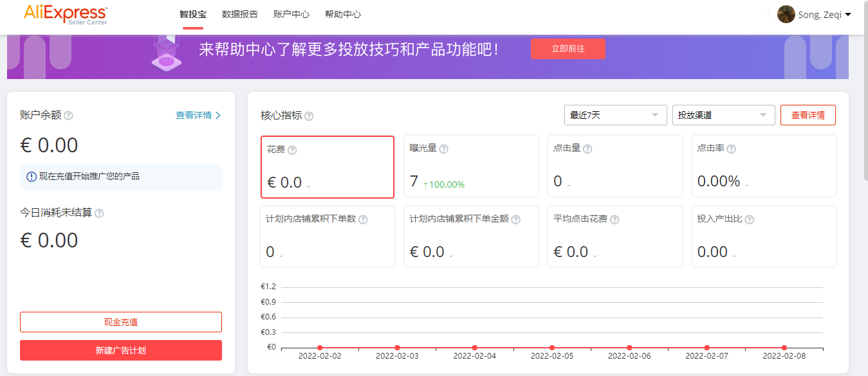Switch to the 智投宝 tab
The height and width of the screenshot is (376, 868).
point(193,14)
